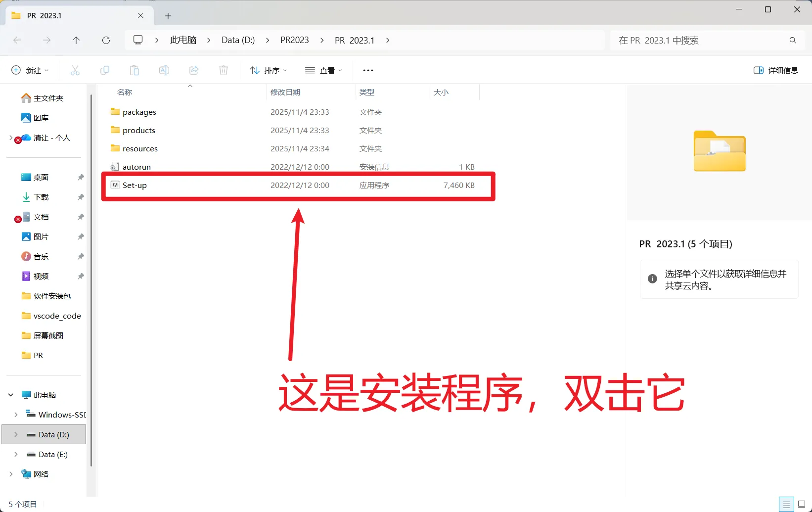
Task: Unpin 音乐 using its pin icon
Action: 81,256
